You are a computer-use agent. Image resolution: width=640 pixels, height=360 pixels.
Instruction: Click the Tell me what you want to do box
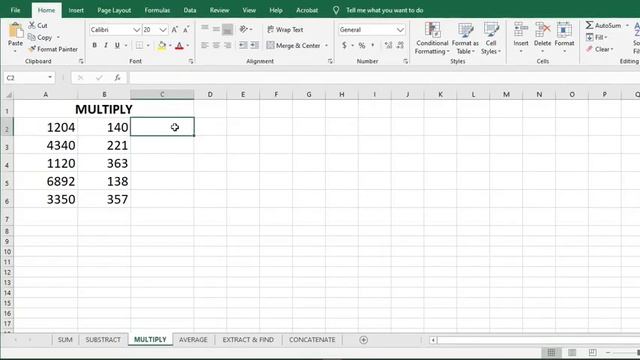coord(384,10)
